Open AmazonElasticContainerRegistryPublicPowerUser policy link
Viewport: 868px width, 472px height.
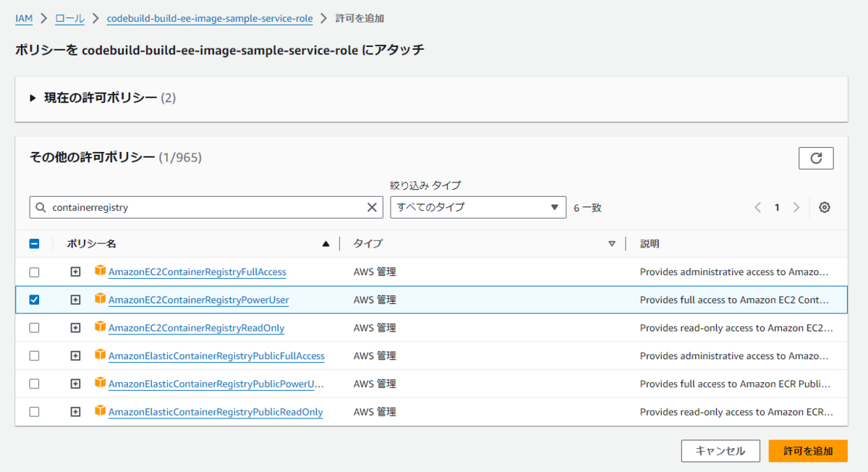(x=216, y=384)
